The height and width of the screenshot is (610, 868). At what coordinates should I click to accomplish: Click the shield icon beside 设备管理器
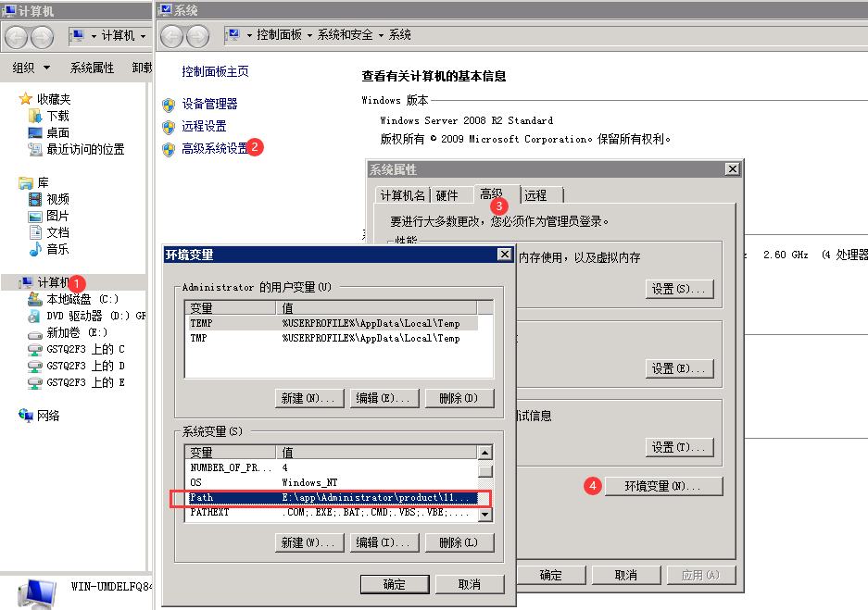tap(169, 105)
